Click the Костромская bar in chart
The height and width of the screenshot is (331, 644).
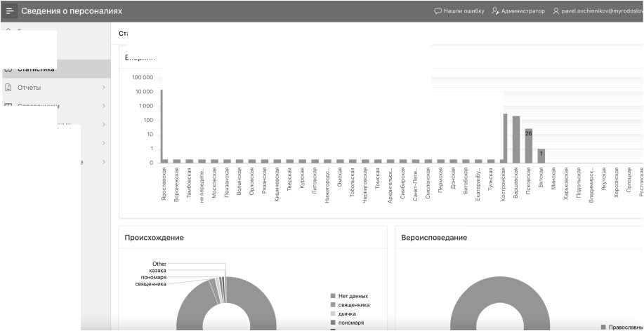505,138
